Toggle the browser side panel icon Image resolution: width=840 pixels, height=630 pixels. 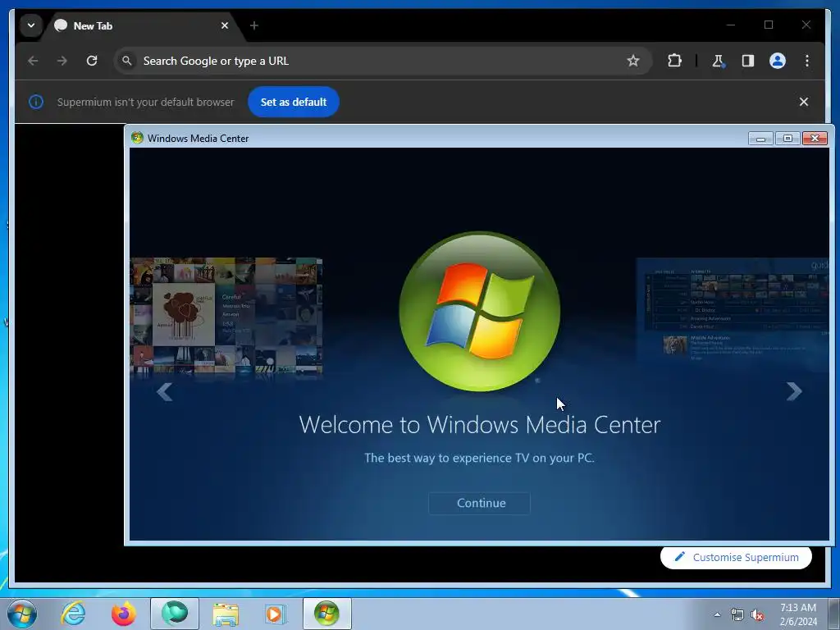(x=748, y=61)
